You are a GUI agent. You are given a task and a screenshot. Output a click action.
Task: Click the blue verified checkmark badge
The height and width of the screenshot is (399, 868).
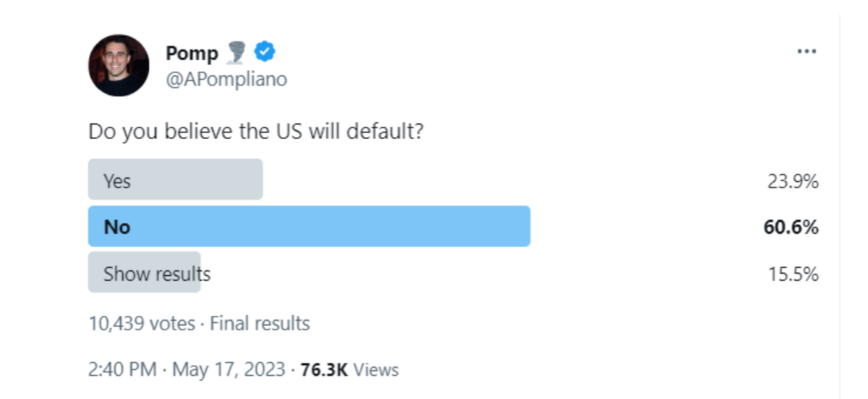(x=265, y=52)
